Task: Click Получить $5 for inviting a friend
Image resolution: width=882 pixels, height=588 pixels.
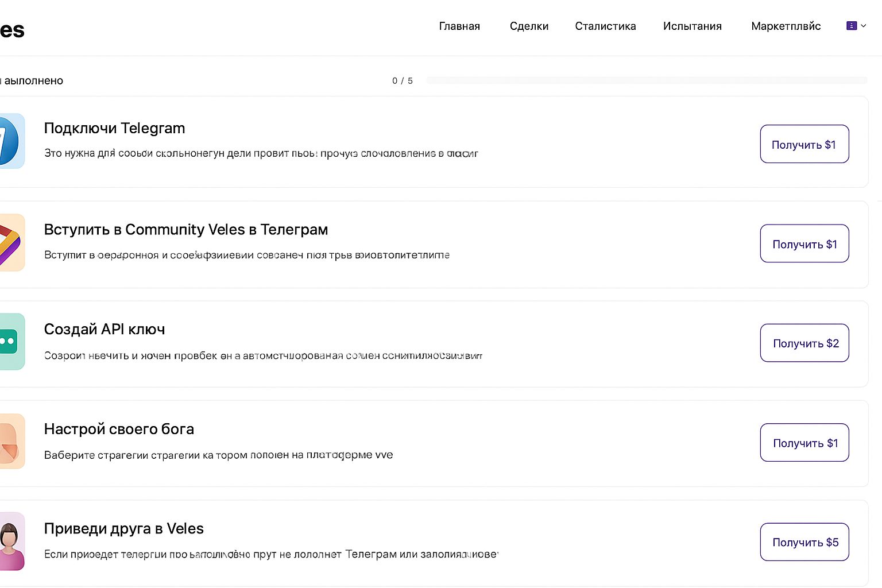Action: [804, 542]
